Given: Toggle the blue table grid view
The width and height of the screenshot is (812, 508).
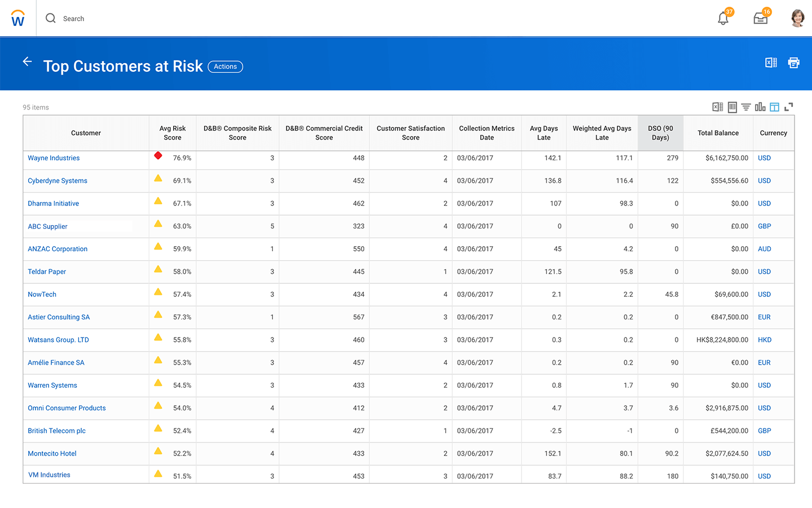Looking at the screenshot, I should (x=774, y=107).
